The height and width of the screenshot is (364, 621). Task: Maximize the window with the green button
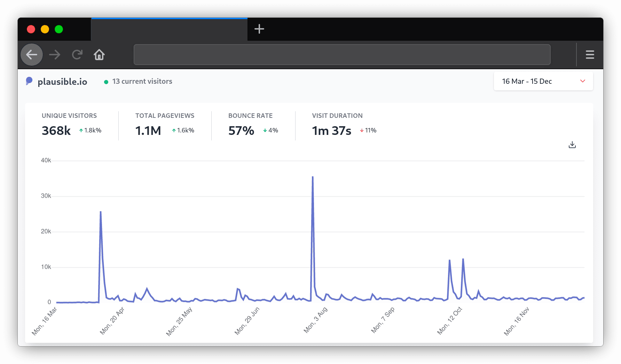[59, 29]
